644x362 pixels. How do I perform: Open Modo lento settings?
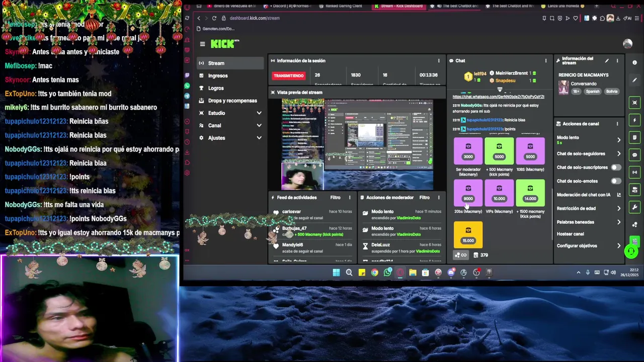tap(589, 139)
